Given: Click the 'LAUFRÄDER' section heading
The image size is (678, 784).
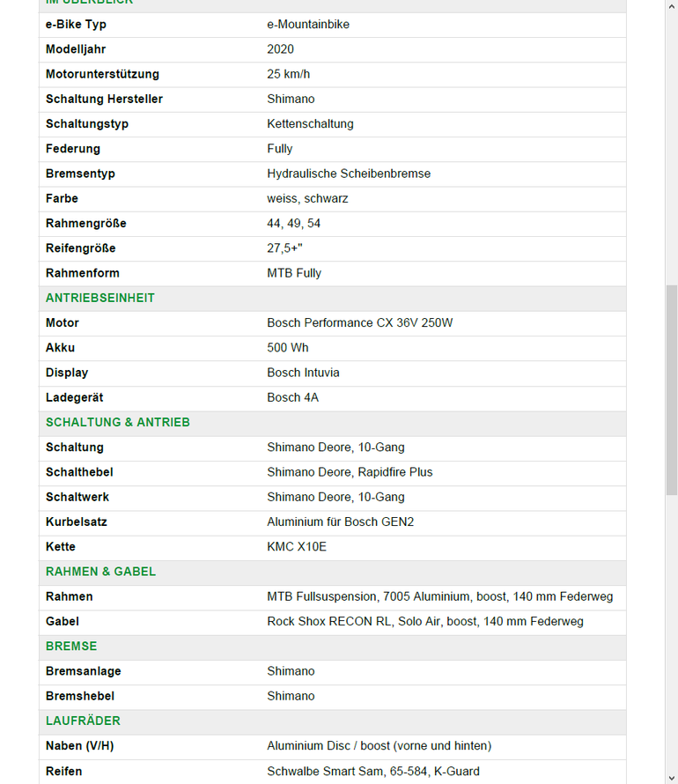Looking at the screenshot, I should [x=83, y=721].
